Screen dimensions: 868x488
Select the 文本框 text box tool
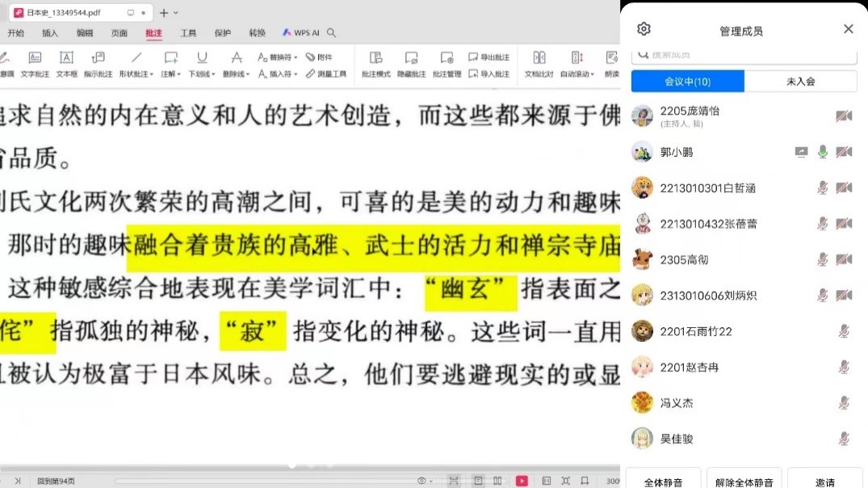66,64
